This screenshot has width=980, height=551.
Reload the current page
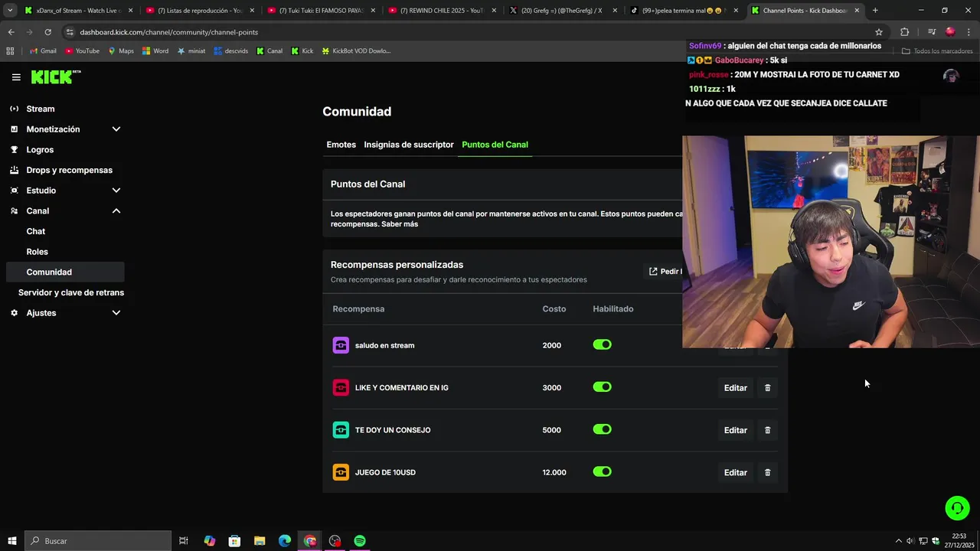click(x=47, y=32)
